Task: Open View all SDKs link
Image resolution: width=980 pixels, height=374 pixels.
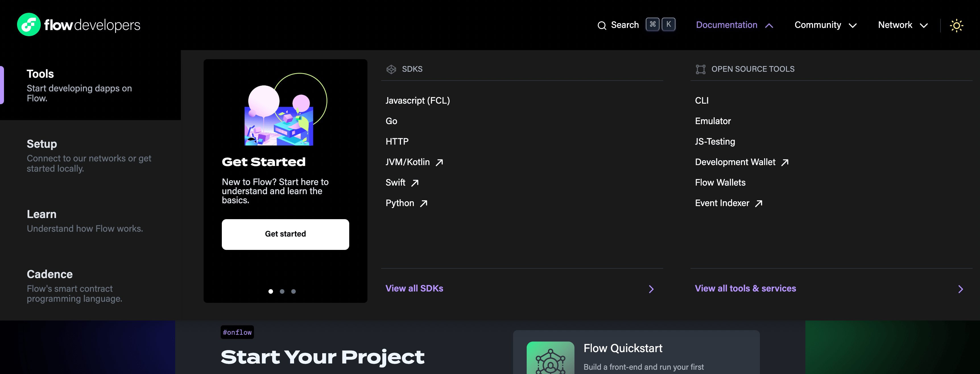Action: click(414, 288)
